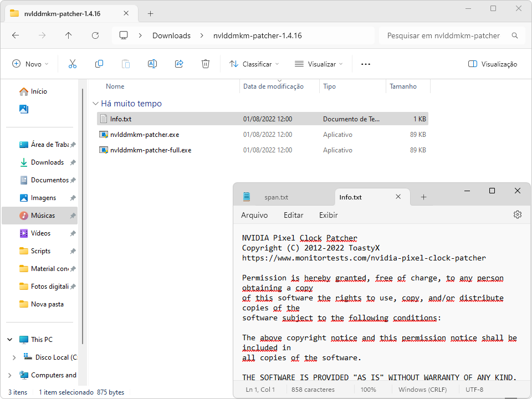Click Windows (CRLF) line ending status

(x=422, y=390)
